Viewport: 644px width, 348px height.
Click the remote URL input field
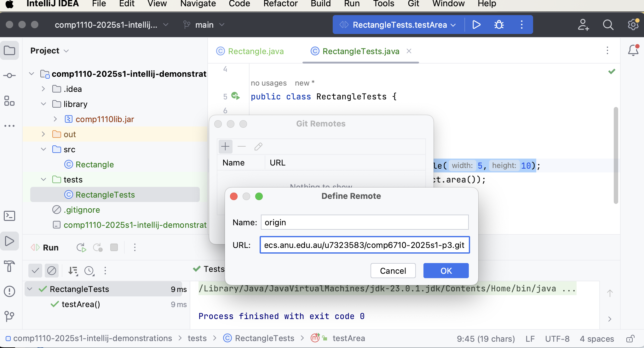pos(365,245)
